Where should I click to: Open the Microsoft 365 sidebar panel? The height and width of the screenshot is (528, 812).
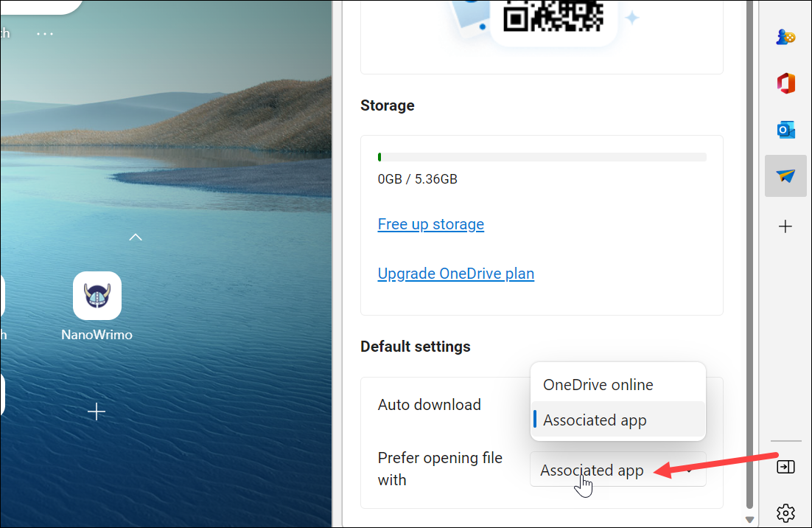point(785,83)
